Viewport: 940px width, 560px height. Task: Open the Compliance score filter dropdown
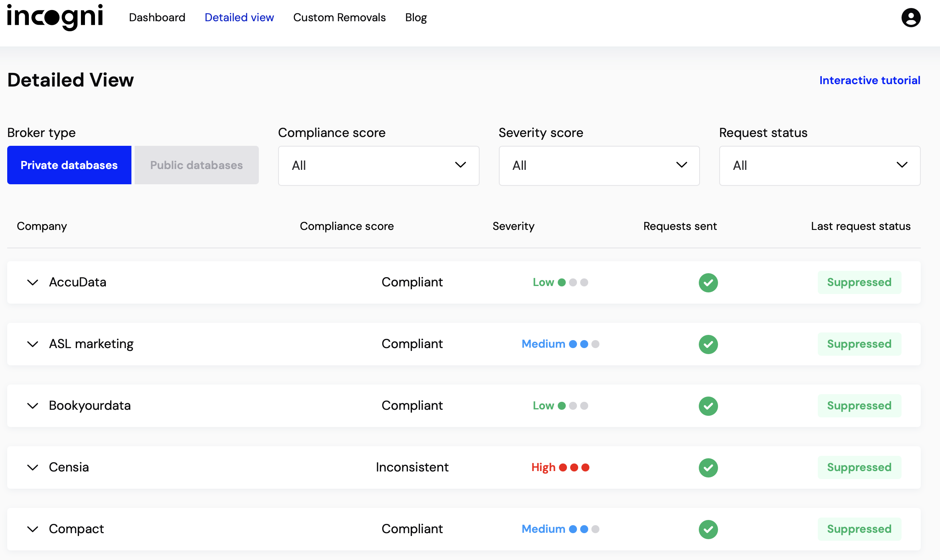(x=378, y=165)
